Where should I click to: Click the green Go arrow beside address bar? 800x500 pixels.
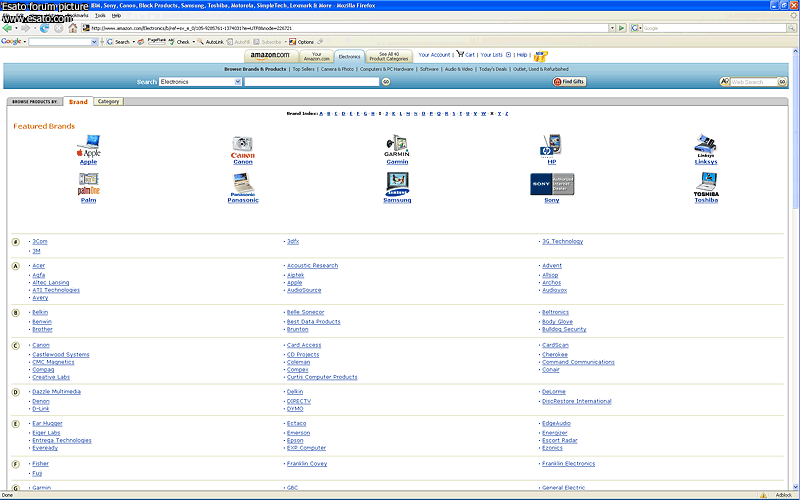pyautogui.click(x=621, y=28)
